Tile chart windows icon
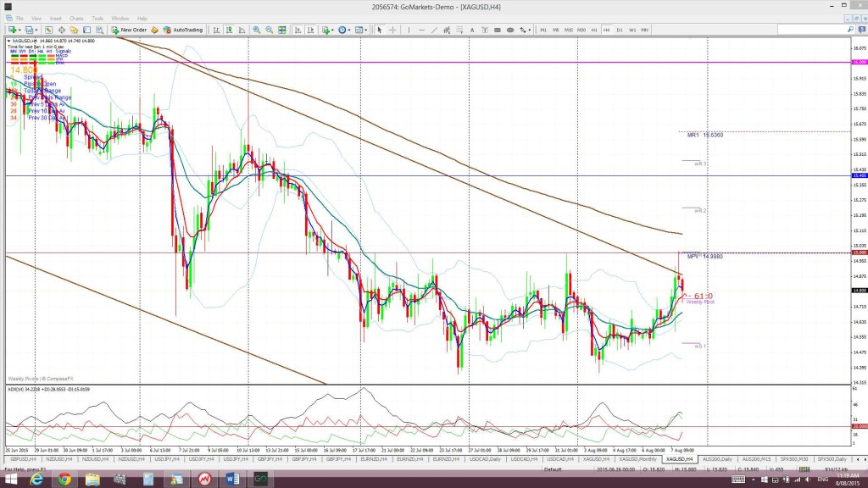 coord(282,30)
